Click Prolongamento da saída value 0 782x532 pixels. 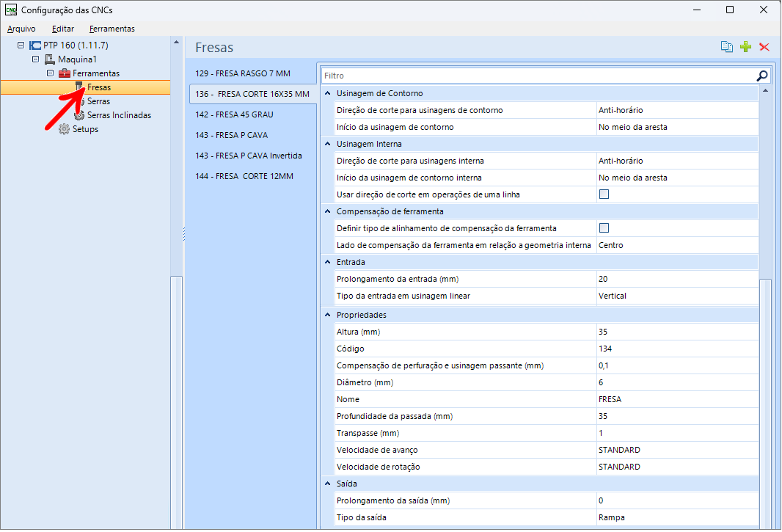(x=677, y=500)
